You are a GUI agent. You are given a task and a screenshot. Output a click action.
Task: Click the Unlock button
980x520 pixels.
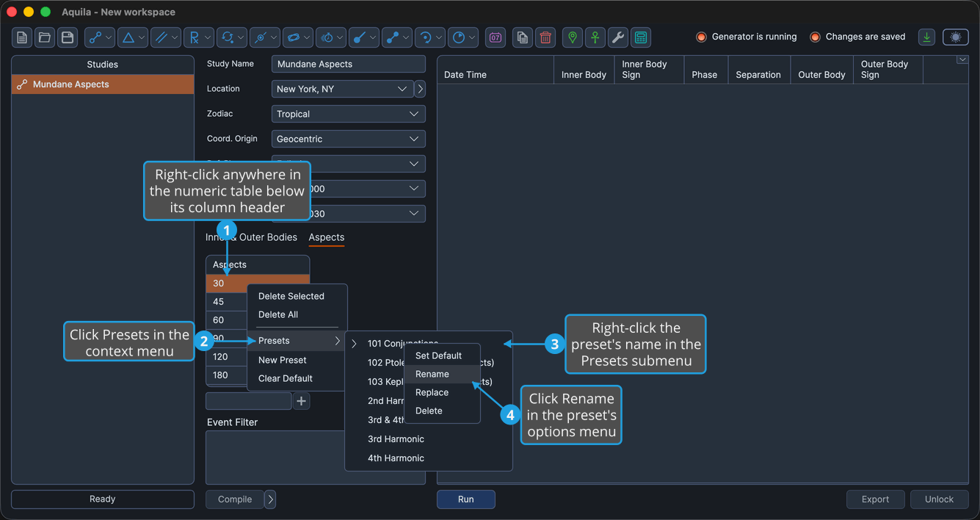940,499
